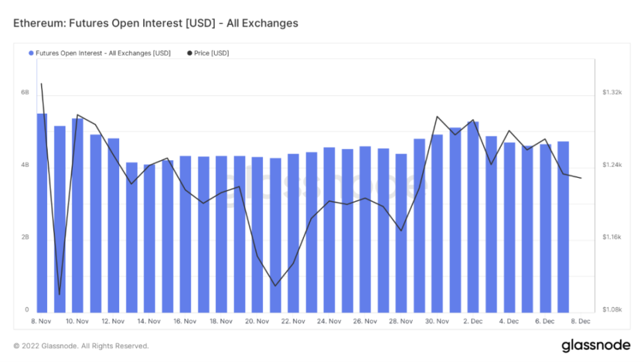Click the price line's lowest dip near 9 Nov
Screen dimensions: 644x362
click(x=59, y=294)
